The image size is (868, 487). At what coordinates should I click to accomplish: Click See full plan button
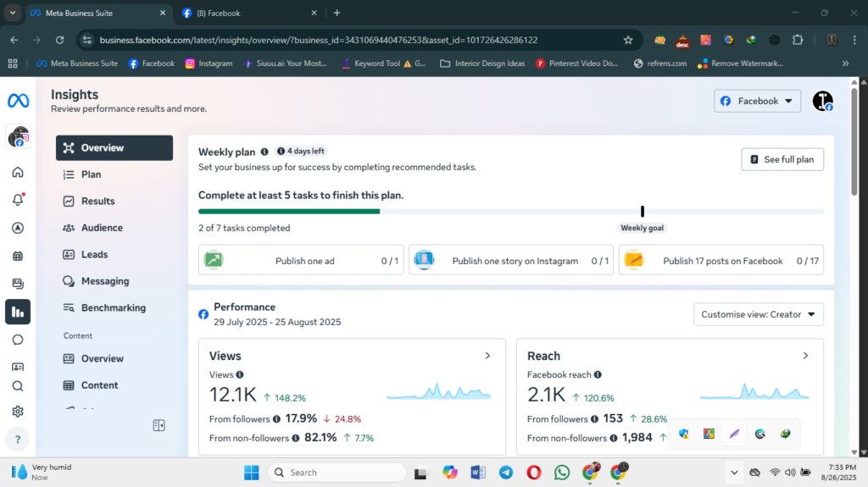click(x=782, y=159)
